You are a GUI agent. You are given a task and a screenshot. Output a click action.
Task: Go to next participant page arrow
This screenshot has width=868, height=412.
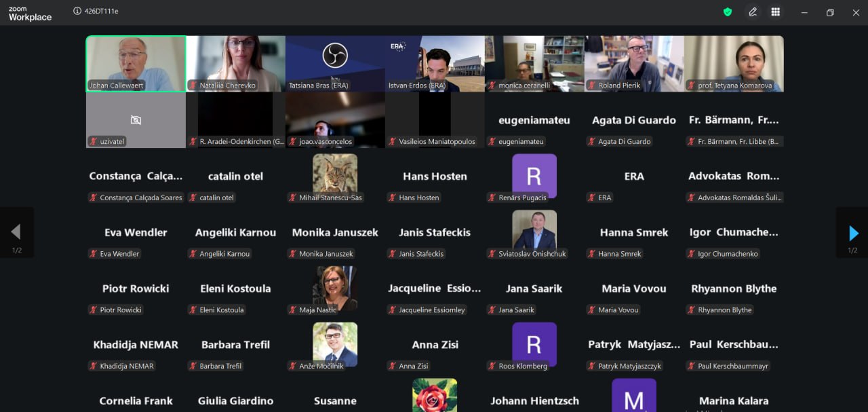tap(853, 233)
